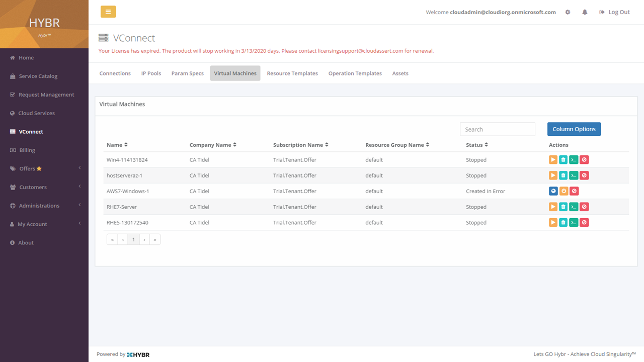The width and height of the screenshot is (644, 362).
Task: Expand the Offers sidebar menu
Action: [44, 168]
